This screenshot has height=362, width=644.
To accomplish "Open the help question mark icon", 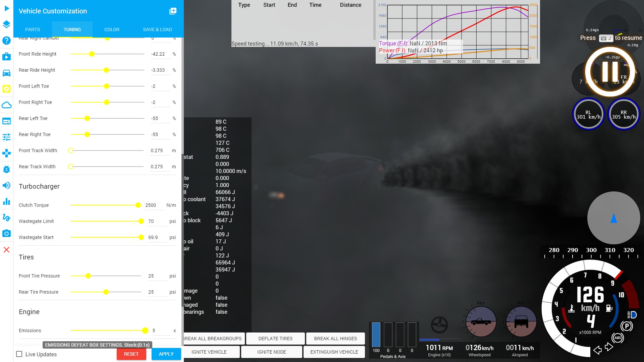I will 6,41.
